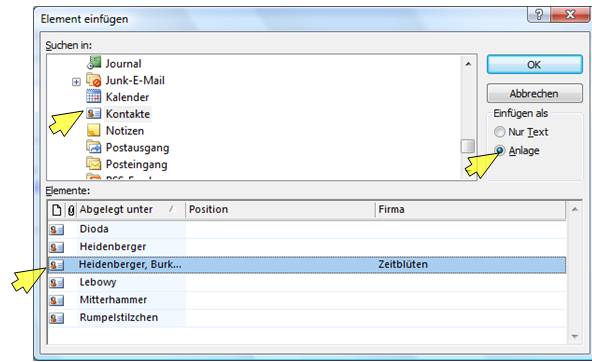Select the Mitterhammer contact row

click(307, 300)
